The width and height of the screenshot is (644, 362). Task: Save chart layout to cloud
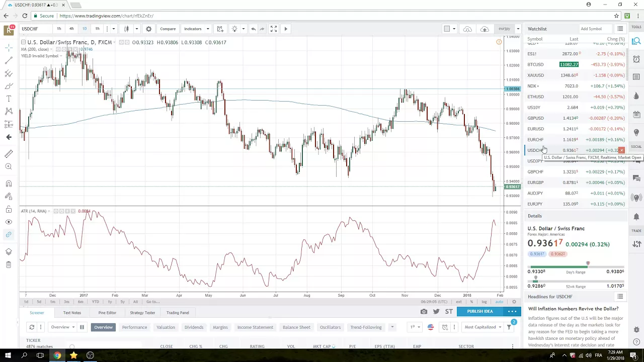pos(485,29)
